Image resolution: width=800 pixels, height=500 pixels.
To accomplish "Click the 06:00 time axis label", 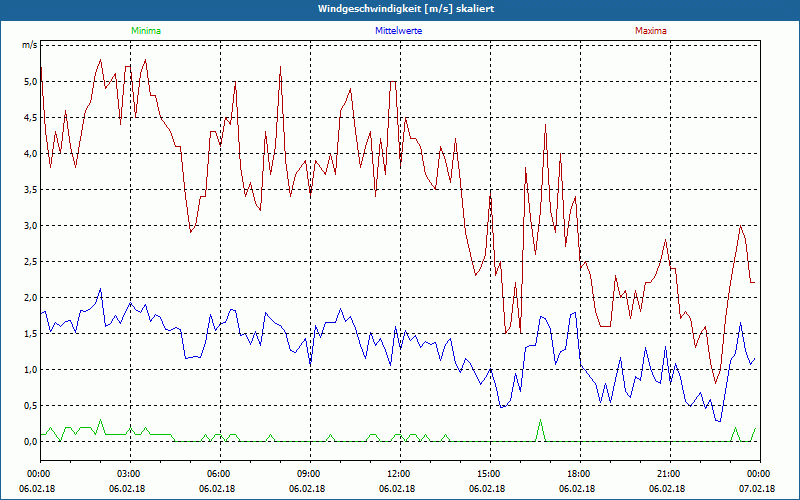I will (x=217, y=474).
